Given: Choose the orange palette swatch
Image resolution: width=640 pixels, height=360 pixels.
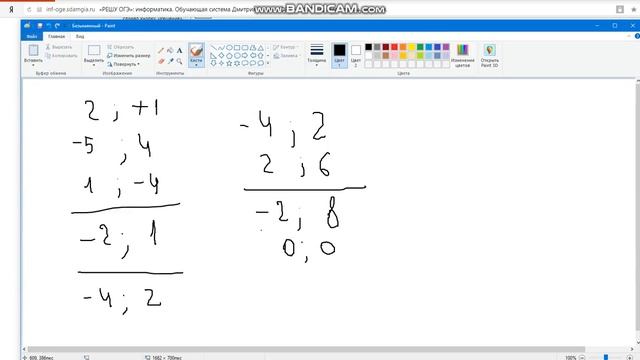Looking at the screenshot, I should point(403,47).
